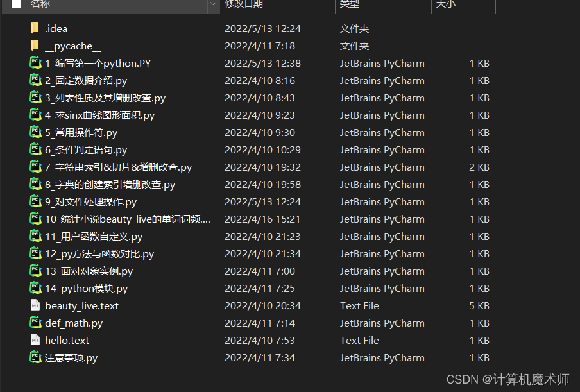Image resolution: width=580 pixels, height=392 pixels.
Task: Select file name 14_python模块.py
Action: (86, 289)
